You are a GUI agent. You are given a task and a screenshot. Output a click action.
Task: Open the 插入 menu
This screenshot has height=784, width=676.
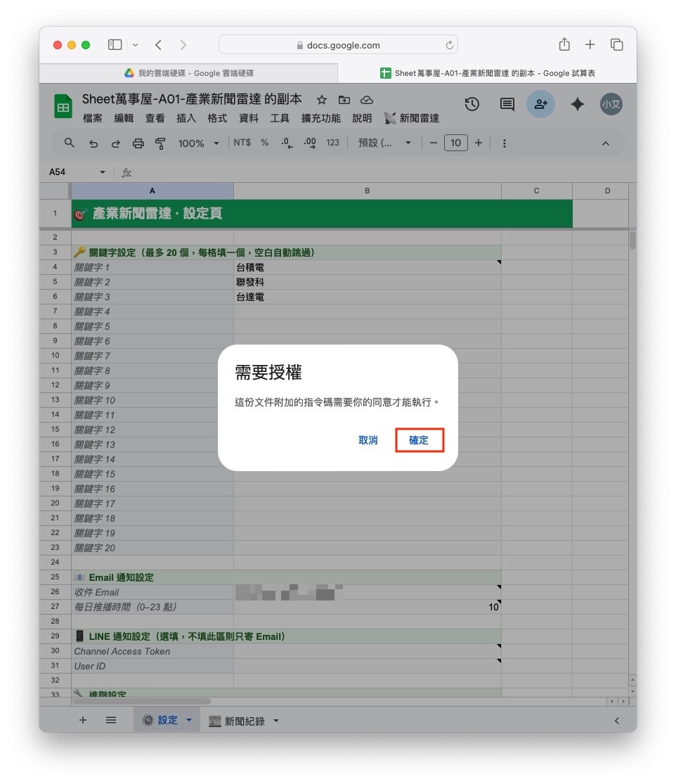pos(186,119)
